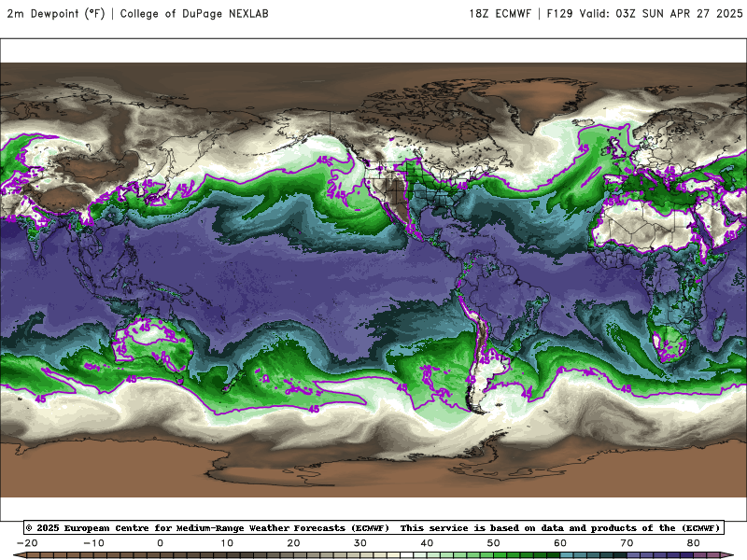
Task: Click the '18Z ECMWF' model run label
Action: (500, 13)
